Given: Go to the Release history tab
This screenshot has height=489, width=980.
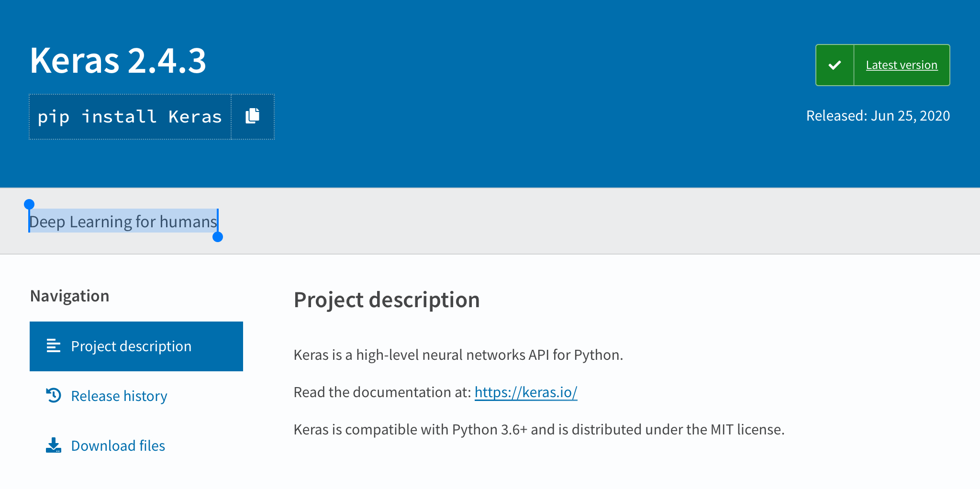Looking at the screenshot, I should (x=119, y=396).
